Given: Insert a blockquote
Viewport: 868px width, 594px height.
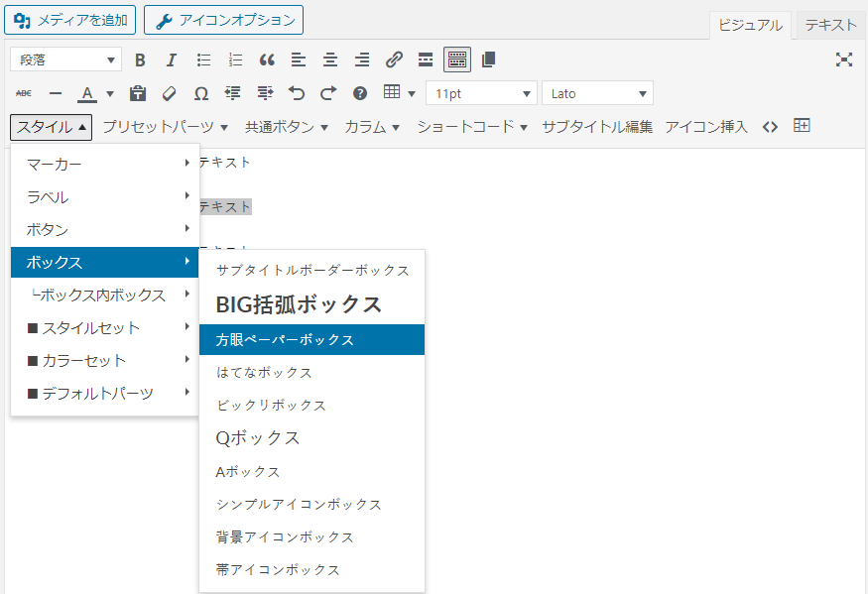Looking at the screenshot, I should coord(266,59).
